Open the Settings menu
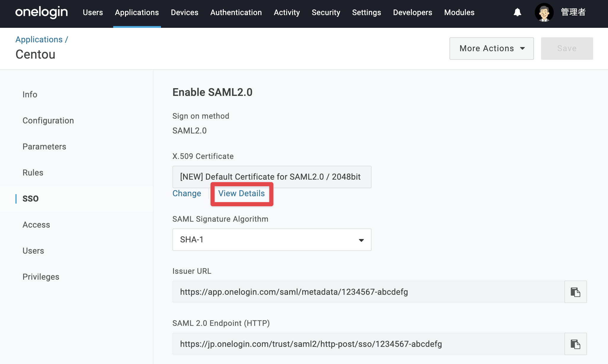Viewport: 608px width, 364px height. (x=367, y=12)
